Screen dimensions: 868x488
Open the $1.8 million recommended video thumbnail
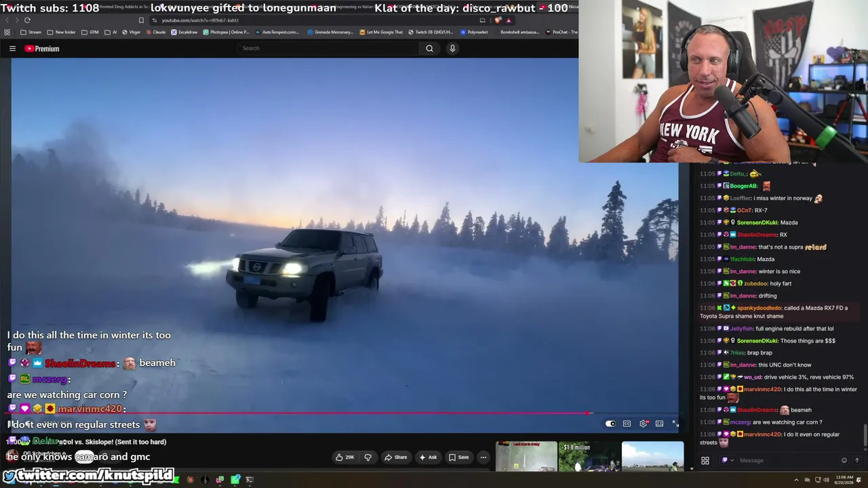click(589, 456)
